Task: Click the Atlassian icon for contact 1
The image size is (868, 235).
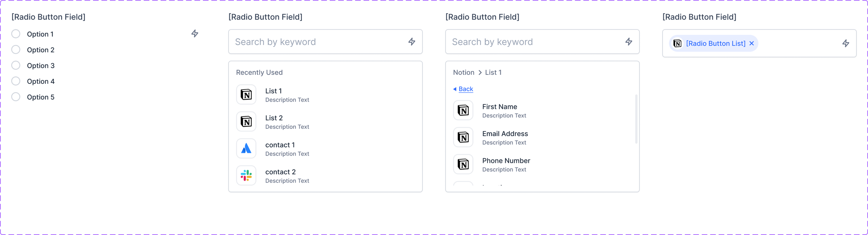Action: [246, 149]
